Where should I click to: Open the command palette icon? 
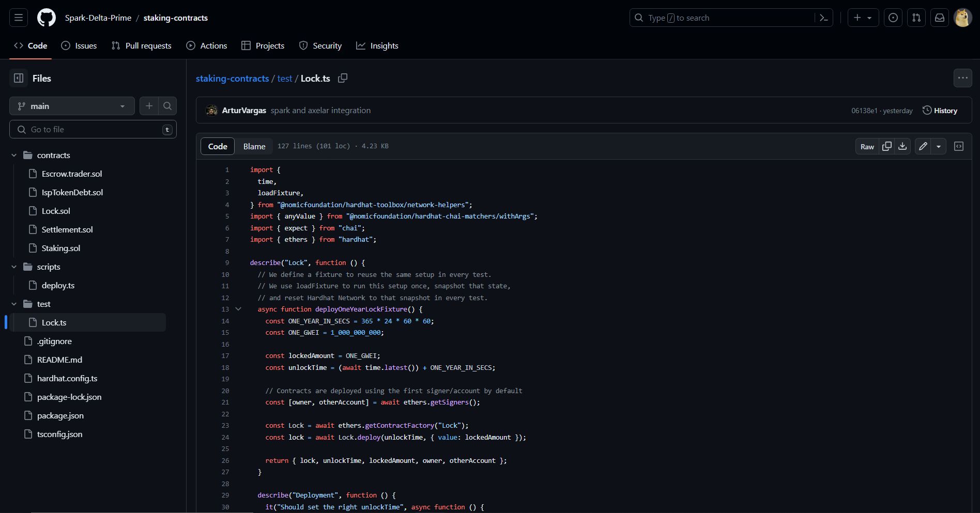coord(824,18)
